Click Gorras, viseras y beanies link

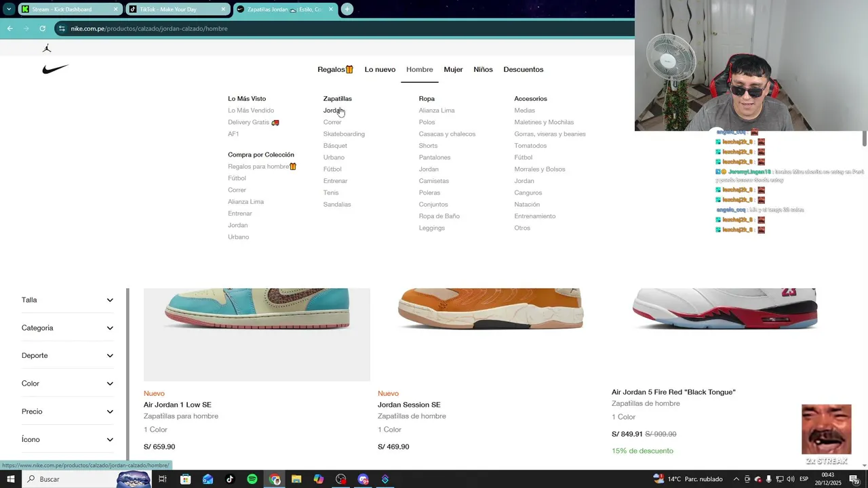550,134
